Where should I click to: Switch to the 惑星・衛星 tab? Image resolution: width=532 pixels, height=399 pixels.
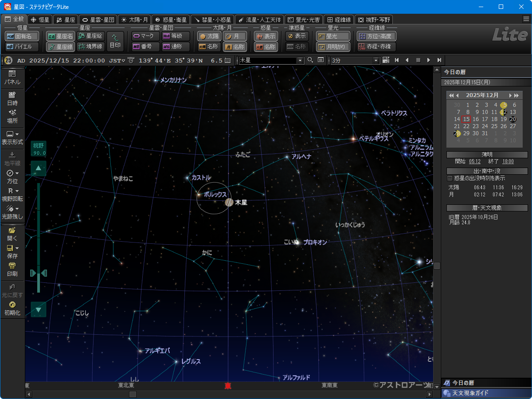click(x=171, y=20)
